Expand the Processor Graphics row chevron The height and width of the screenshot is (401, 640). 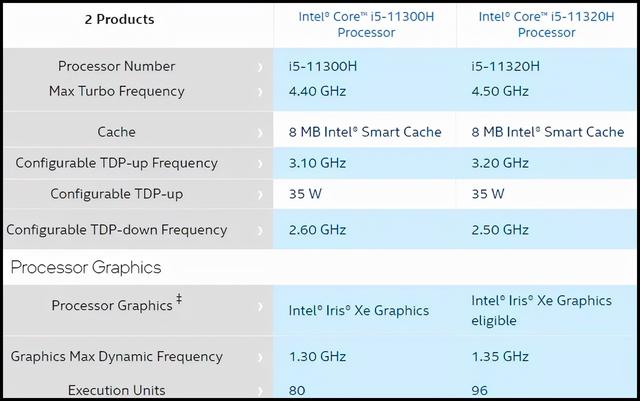pyautogui.click(x=260, y=307)
